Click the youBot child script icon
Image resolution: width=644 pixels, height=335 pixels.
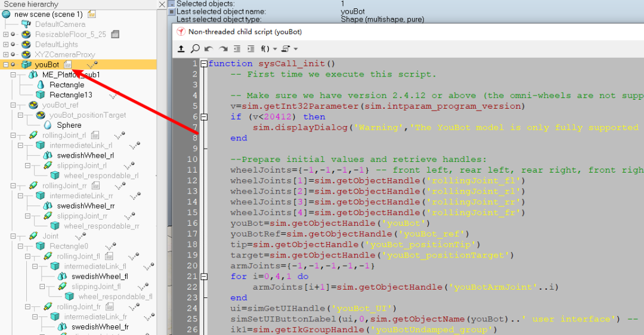[68, 64]
